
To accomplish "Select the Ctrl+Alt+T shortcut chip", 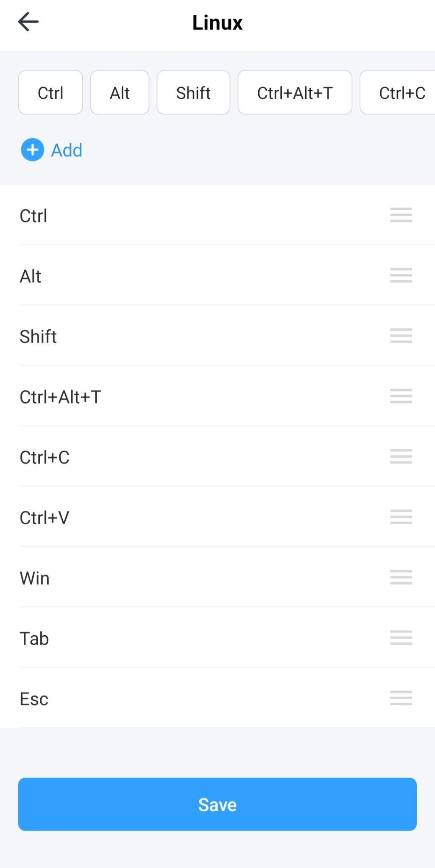I will [295, 92].
